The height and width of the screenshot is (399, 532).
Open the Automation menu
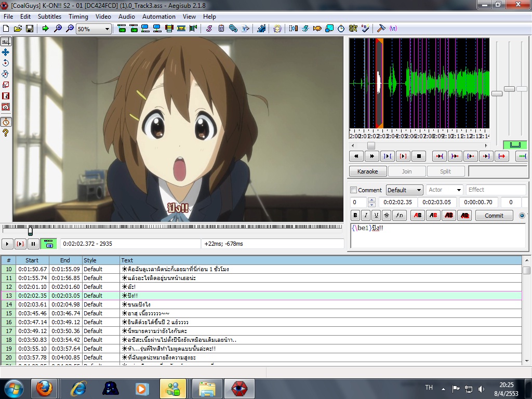[x=159, y=16]
